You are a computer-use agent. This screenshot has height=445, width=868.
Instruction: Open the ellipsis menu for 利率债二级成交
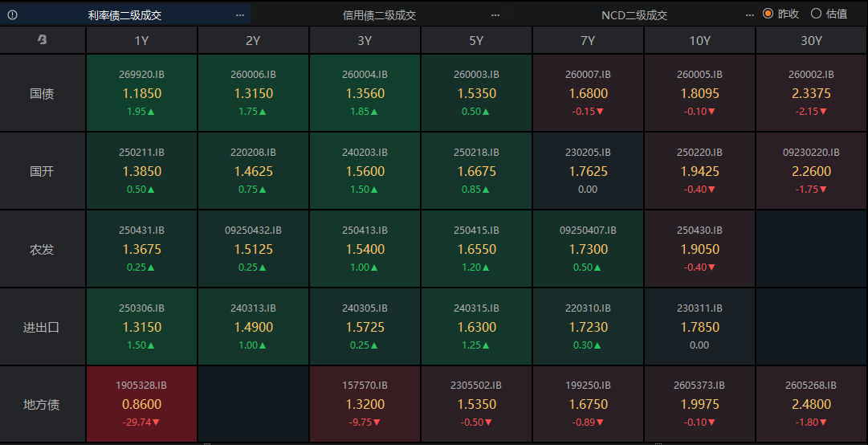[240, 15]
